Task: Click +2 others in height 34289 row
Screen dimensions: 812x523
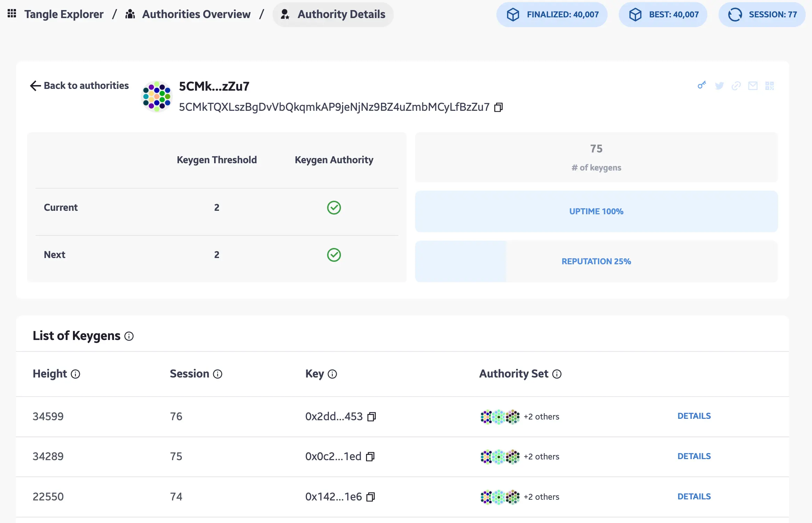Action: [x=542, y=457]
